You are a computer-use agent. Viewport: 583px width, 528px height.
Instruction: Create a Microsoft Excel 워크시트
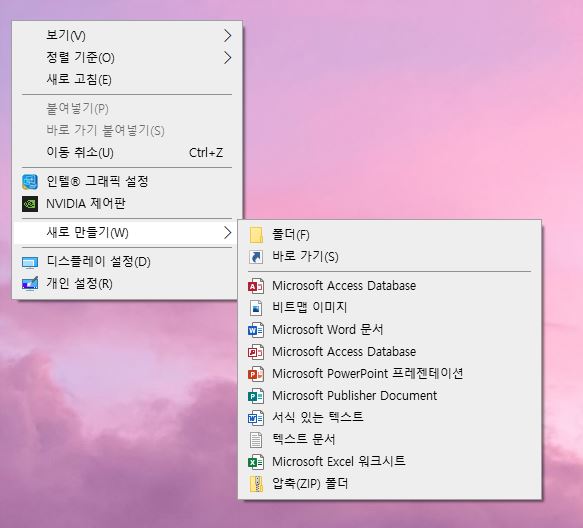click(x=390, y=462)
